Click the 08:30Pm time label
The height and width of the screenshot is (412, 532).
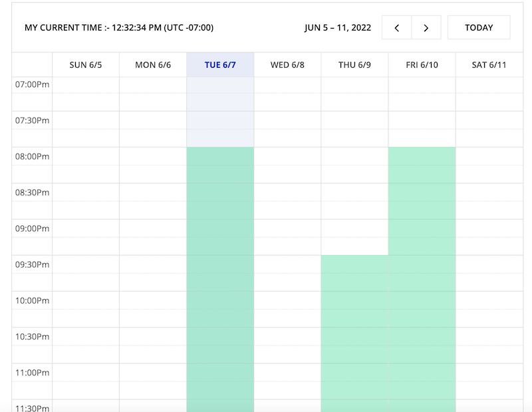coord(32,193)
